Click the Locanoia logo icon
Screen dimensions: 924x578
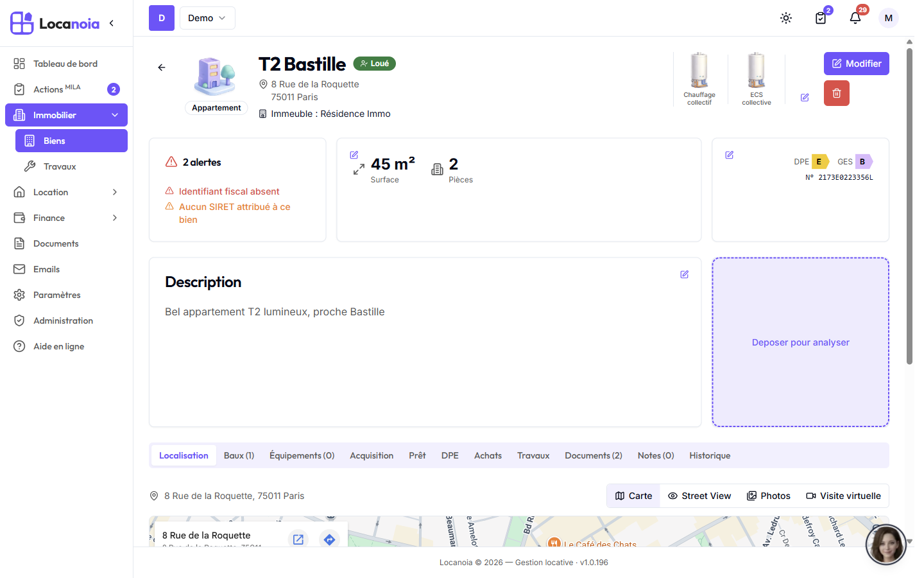pyautogui.click(x=22, y=23)
